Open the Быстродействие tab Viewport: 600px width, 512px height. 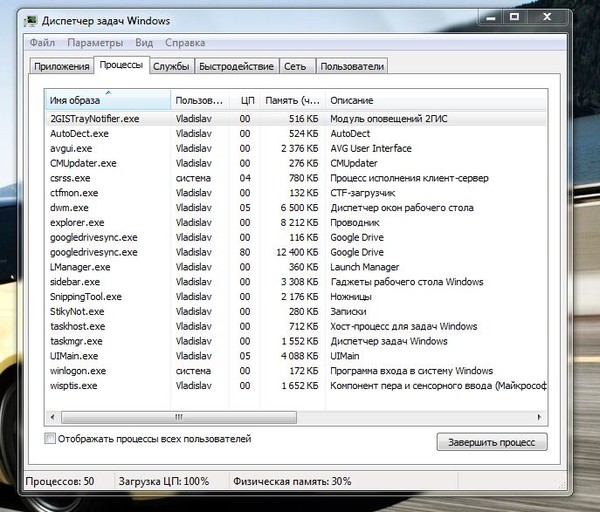pyautogui.click(x=236, y=66)
